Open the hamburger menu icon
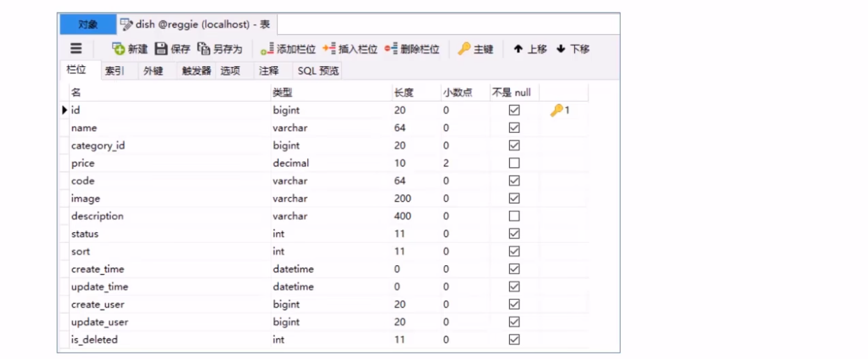Image resolution: width=868 pixels, height=359 pixels. [76, 49]
